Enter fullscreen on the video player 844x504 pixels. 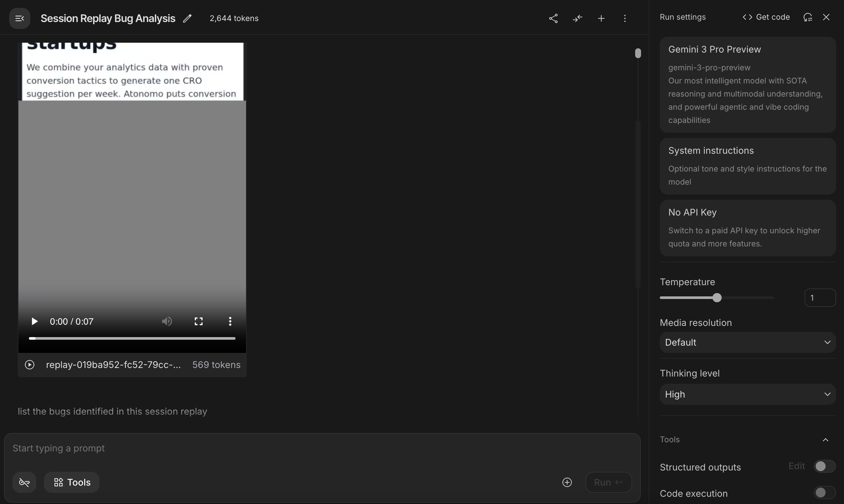[199, 321]
